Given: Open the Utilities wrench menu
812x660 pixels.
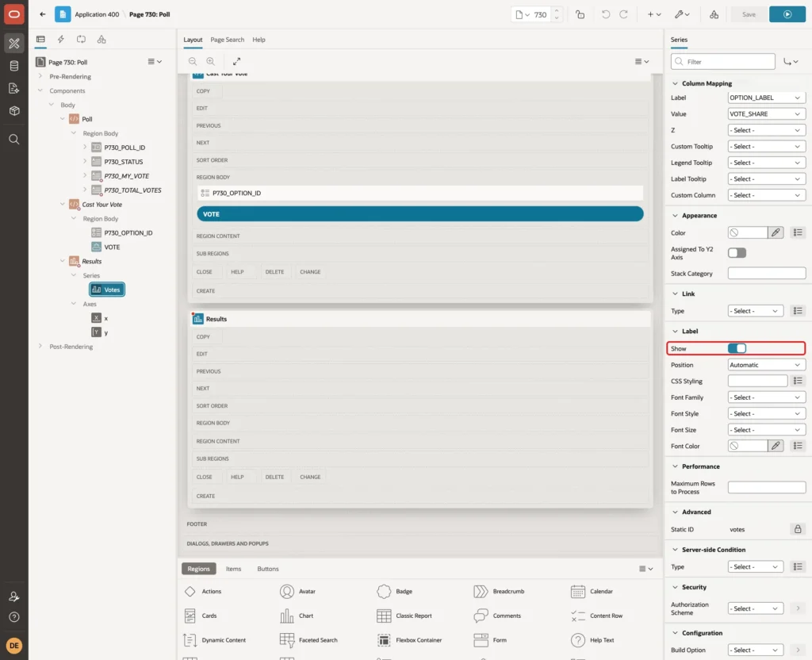Looking at the screenshot, I should click(681, 14).
